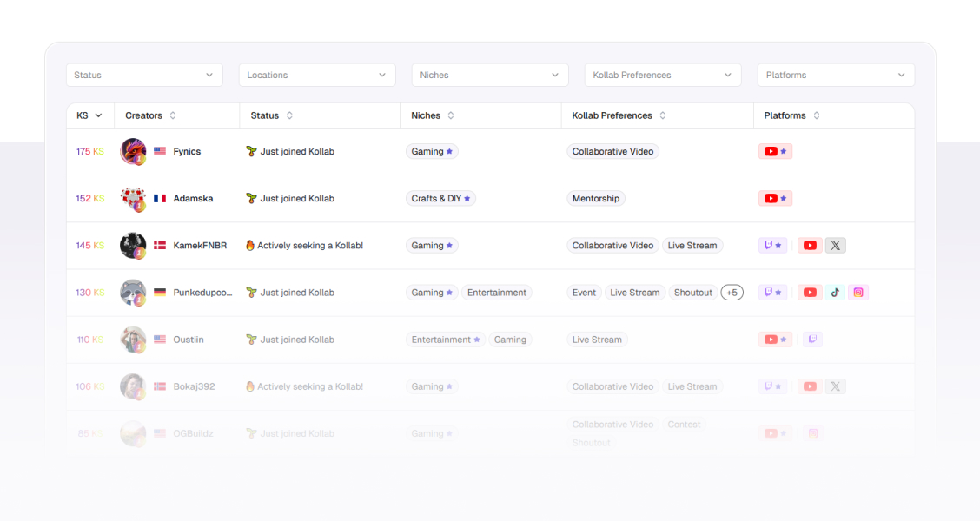Click Twitch icon in KamekFNBR row
Image resolution: width=980 pixels, height=521 pixels.
point(768,246)
